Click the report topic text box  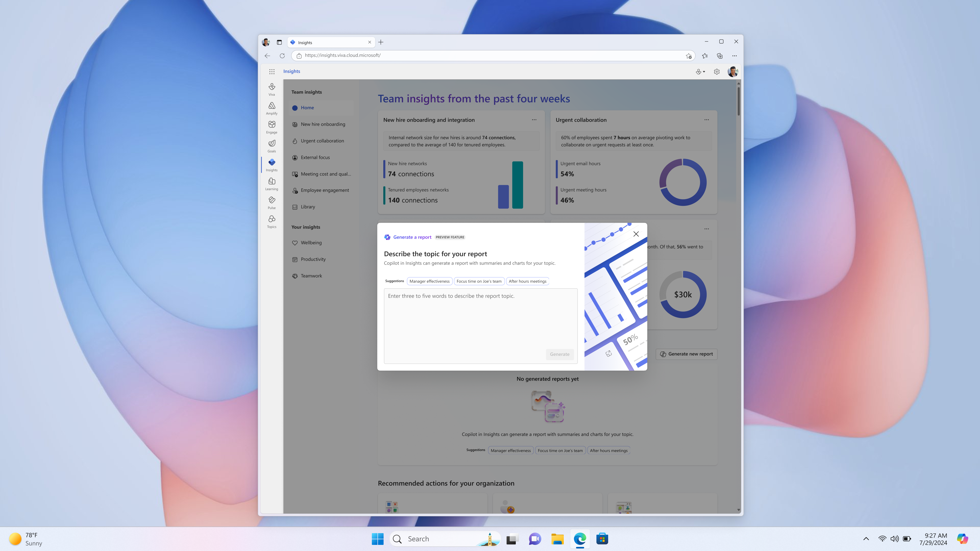click(481, 326)
